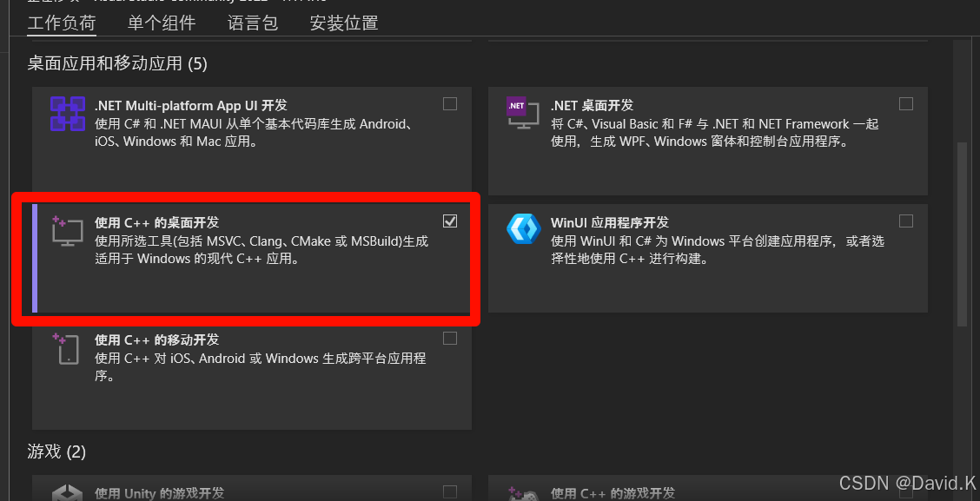Switch to the 工作负荷 tab

(62, 23)
